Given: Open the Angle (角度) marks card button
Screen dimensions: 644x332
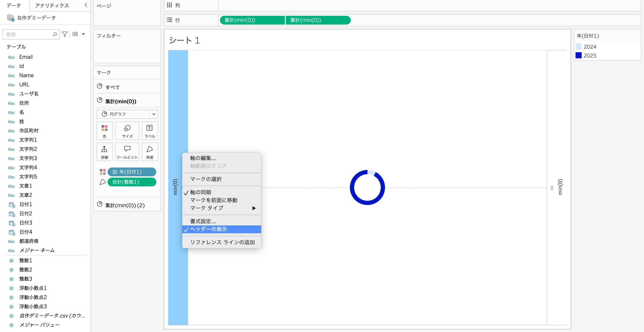Looking at the screenshot, I should [150, 152].
